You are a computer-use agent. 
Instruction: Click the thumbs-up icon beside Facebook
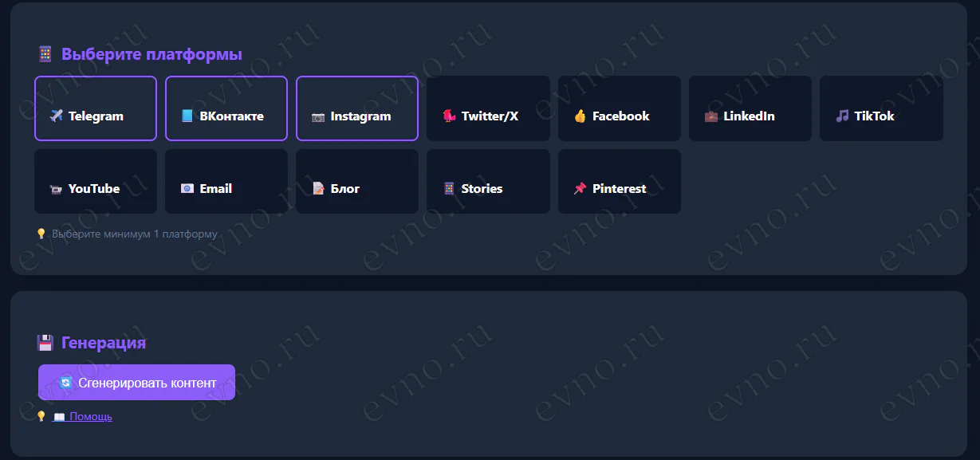pos(580,116)
